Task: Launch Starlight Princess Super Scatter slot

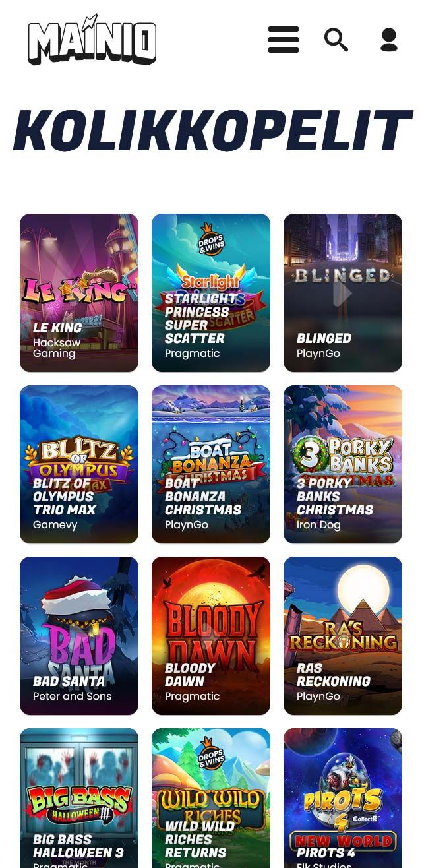Action: (211, 293)
